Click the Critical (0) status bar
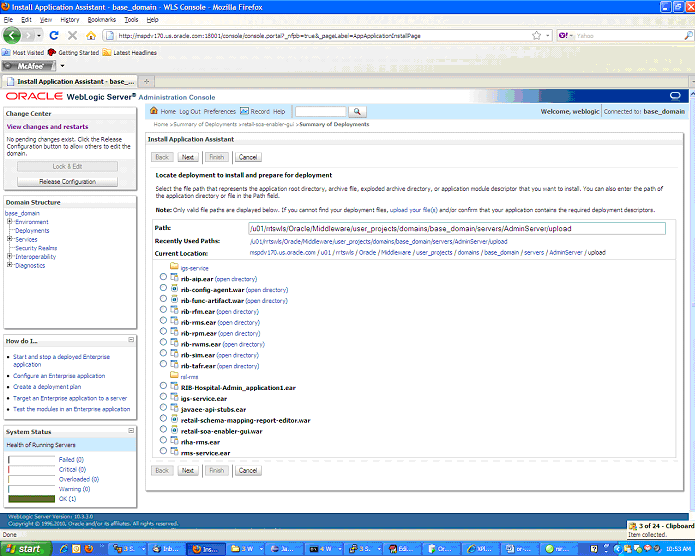The height and width of the screenshot is (556, 695). 31,470
